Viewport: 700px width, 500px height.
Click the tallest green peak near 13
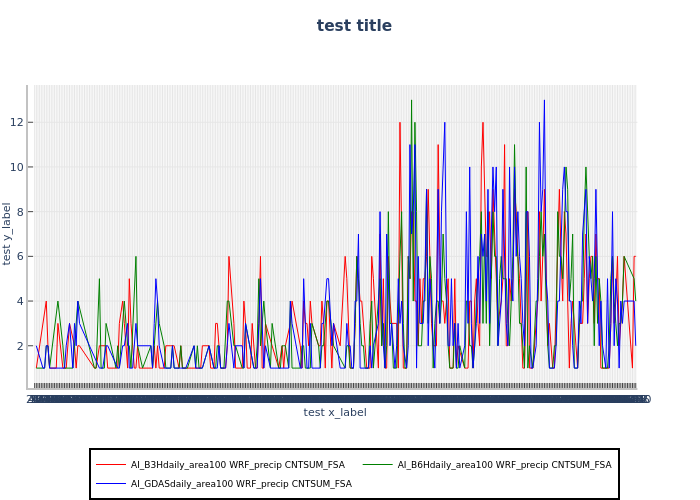[411, 101]
